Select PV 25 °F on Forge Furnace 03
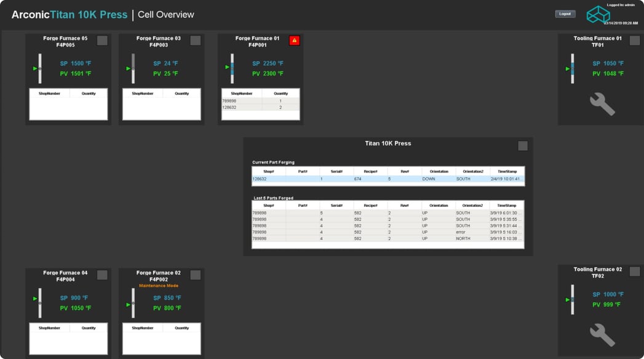The height and width of the screenshot is (359, 644). tap(165, 74)
